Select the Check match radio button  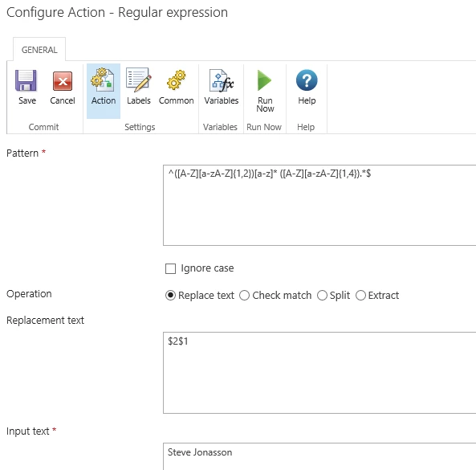point(244,296)
